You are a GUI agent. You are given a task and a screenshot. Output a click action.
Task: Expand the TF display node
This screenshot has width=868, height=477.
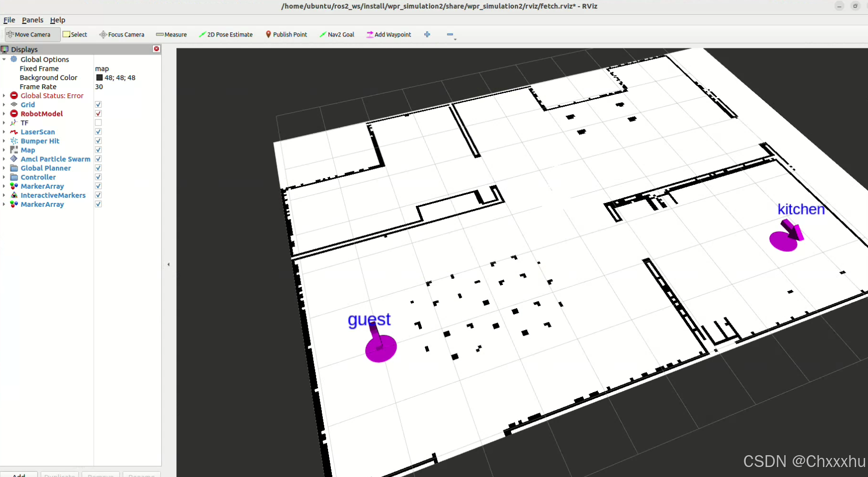(x=4, y=122)
